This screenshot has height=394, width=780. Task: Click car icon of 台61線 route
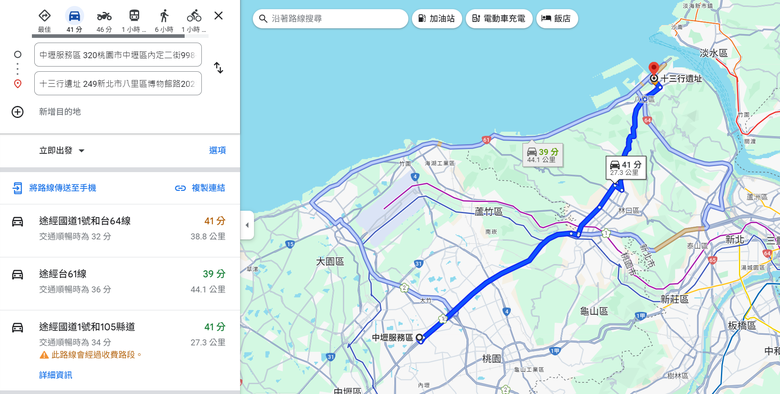(17, 274)
